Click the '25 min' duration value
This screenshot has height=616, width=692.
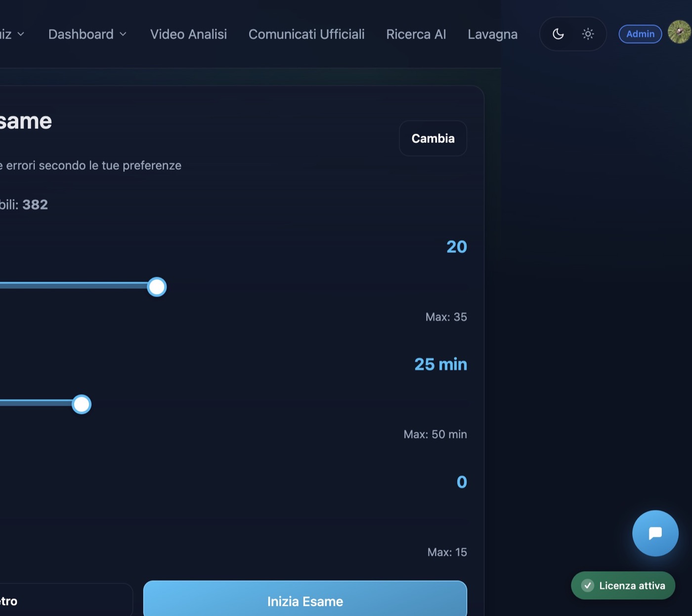440,365
